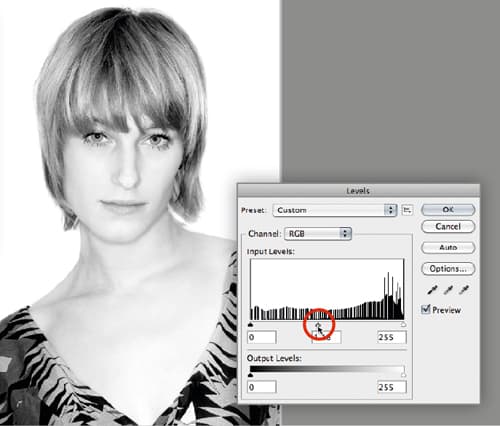Focus the output levels 0 field

point(262,387)
